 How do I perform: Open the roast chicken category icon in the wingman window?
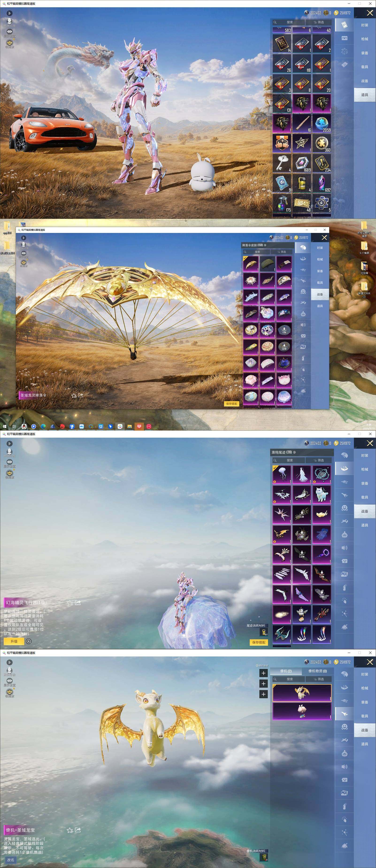344,846
